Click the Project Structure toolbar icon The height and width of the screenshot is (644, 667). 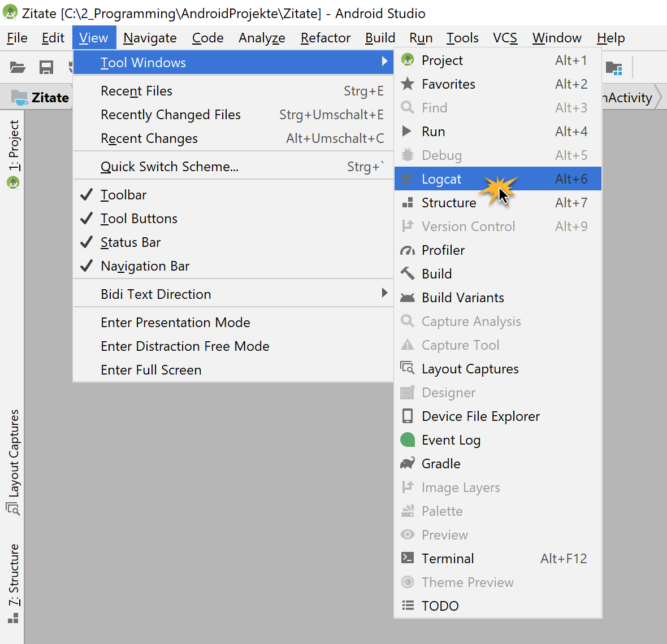coord(614,68)
